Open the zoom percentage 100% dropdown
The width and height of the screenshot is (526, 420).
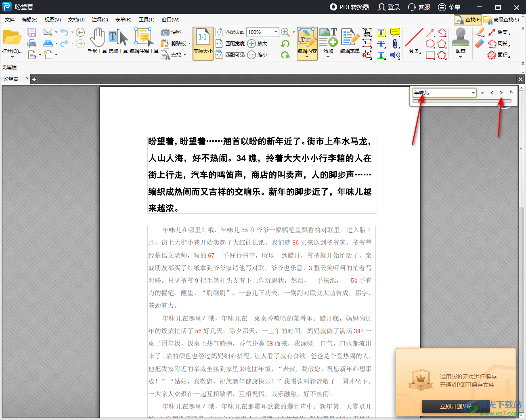pyautogui.click(x=276, y=32)
